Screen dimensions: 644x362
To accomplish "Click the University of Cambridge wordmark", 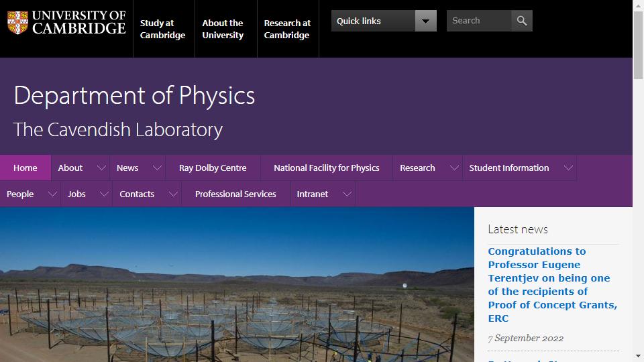I will [x=79, y=22].
